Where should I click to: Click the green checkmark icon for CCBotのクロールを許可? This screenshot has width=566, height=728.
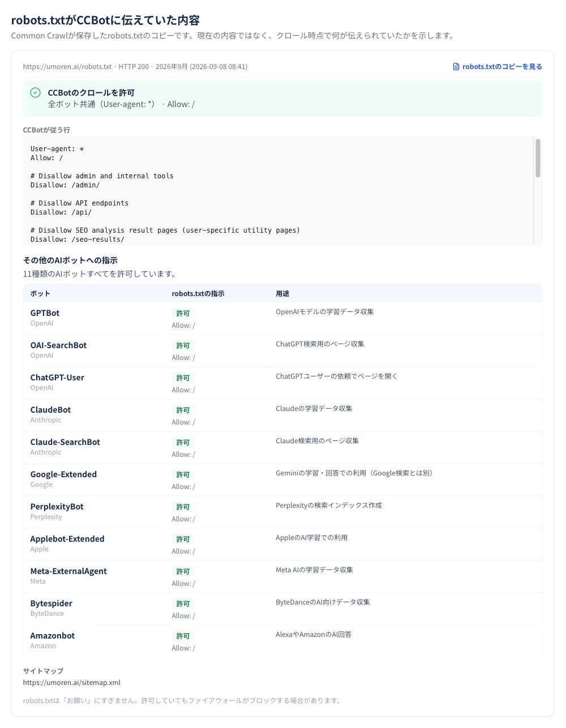(x=36, y=92)
